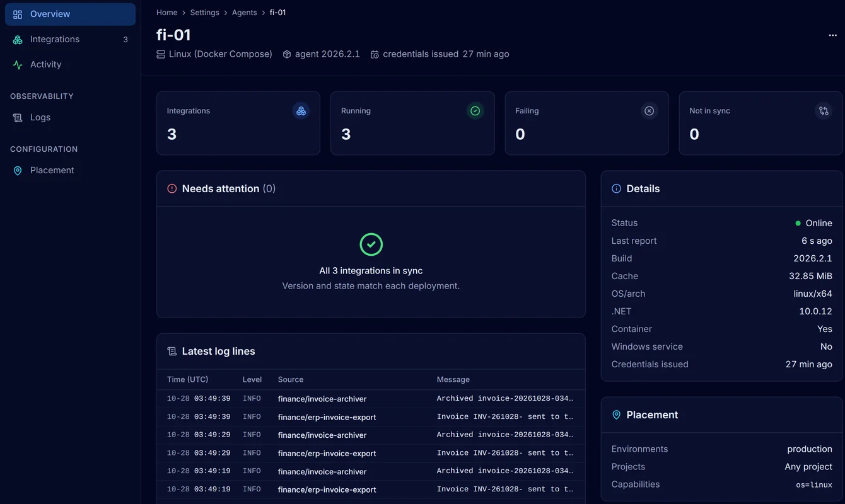
Task: Click the Last report value 6 s ago
Action: (817, 241)
